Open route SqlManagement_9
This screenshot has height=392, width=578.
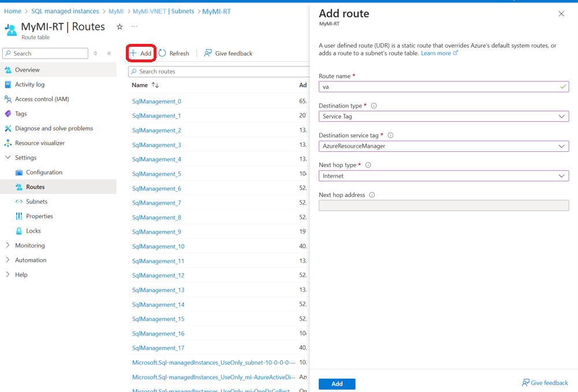point(156,232)
